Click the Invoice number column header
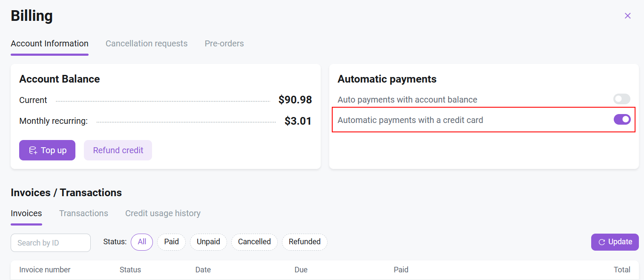The height and width of the screenshot is (280, 644). (x=45, y=269)
